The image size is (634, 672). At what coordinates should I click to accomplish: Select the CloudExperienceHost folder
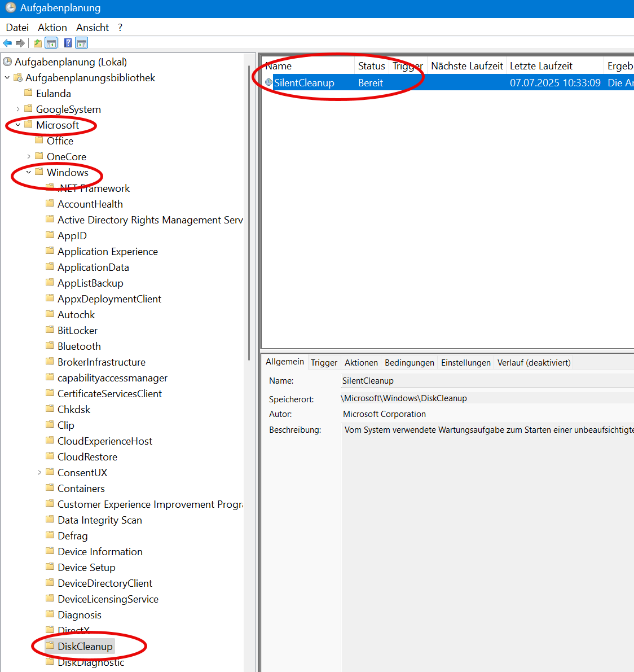pyautogui.click(x=105, y=441)
